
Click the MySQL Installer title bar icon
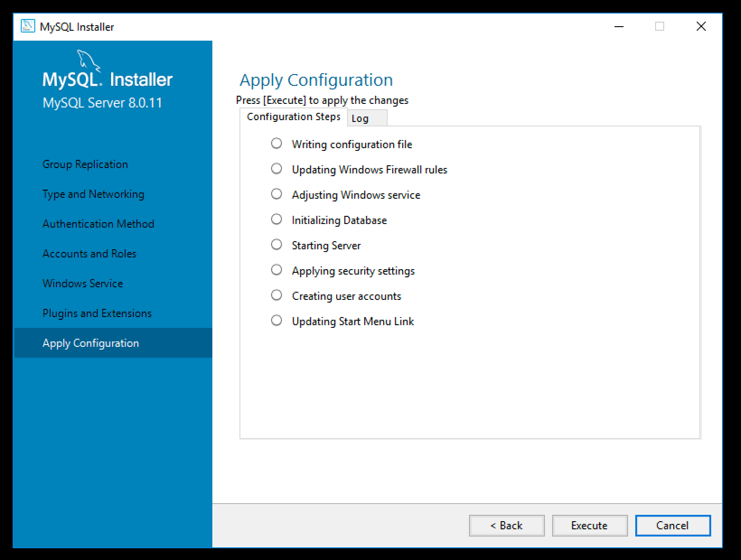(28, 27)
